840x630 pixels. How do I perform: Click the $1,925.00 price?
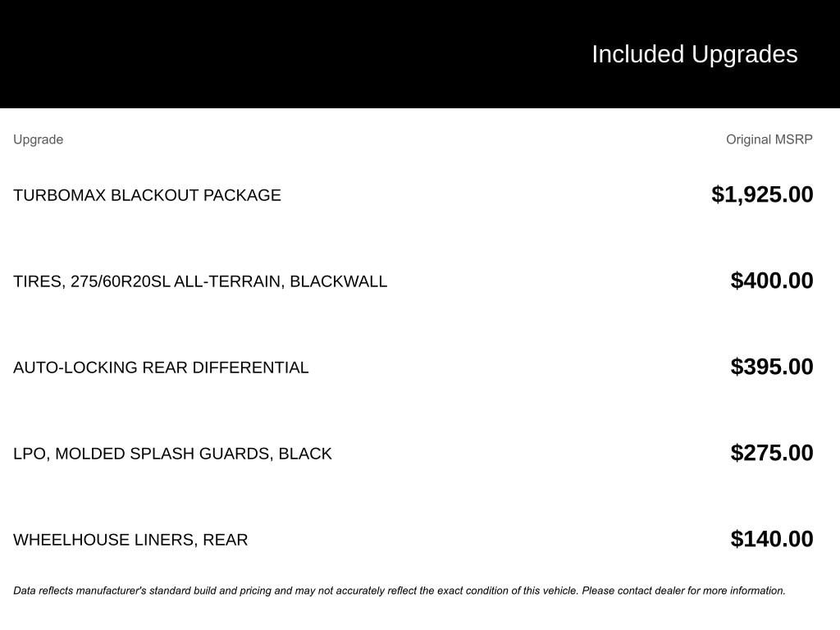tap(762, 194)
